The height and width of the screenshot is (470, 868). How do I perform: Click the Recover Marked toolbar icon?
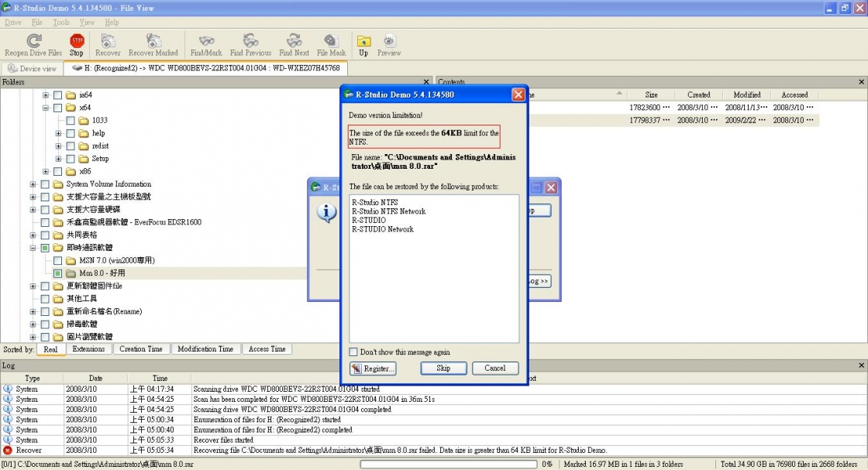click(153, 40)
